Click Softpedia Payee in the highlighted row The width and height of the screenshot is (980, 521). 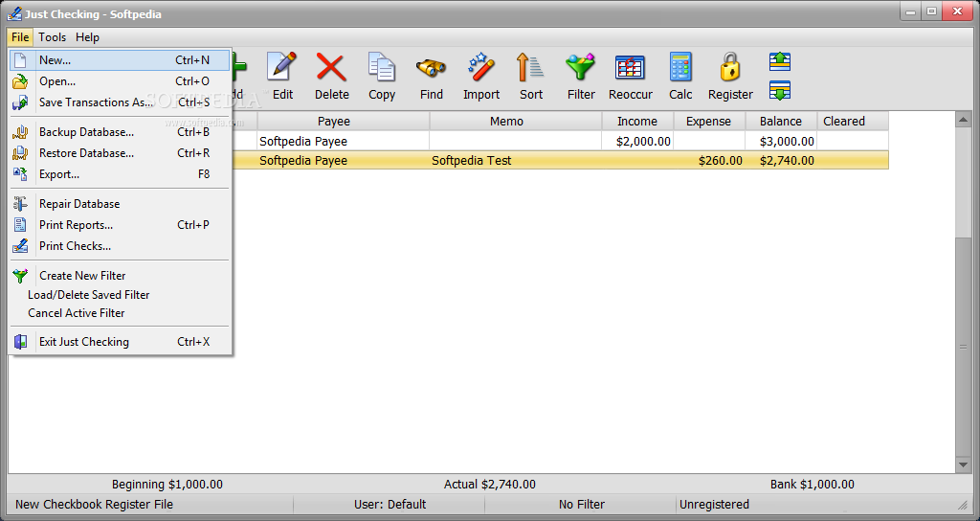[x=303, y=161]
